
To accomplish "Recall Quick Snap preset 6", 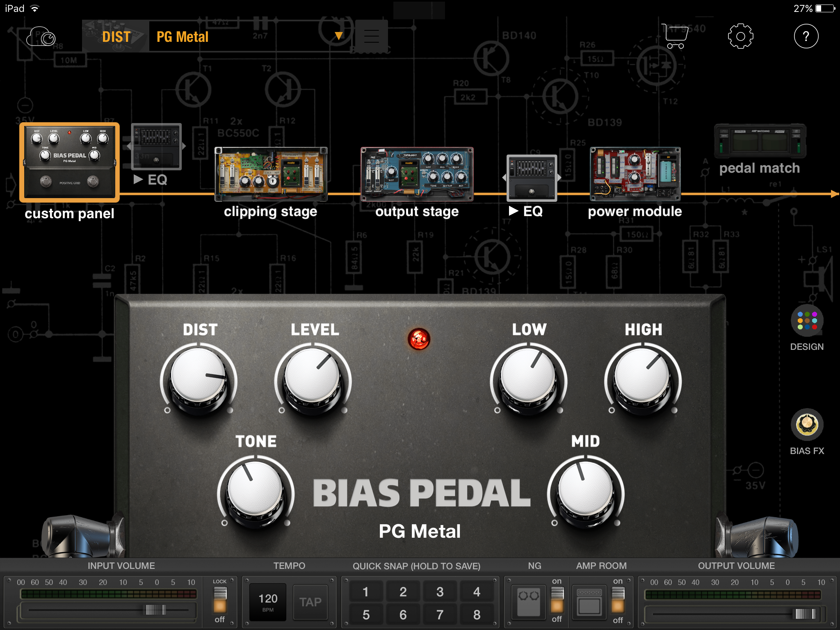I will point(403,614).
